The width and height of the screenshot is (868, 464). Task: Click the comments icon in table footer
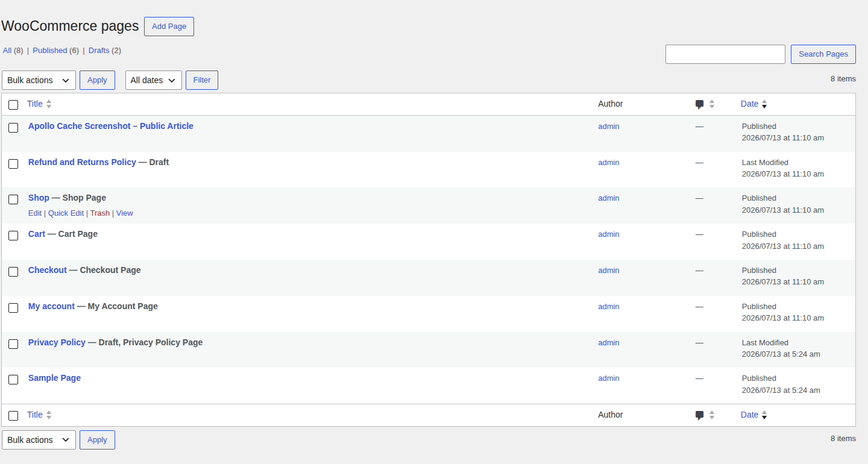[x=699, y=415]
